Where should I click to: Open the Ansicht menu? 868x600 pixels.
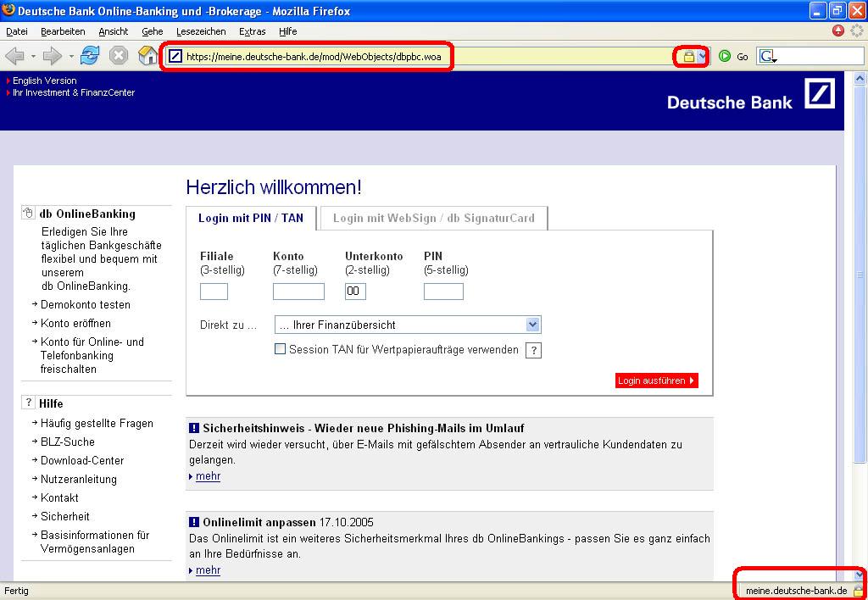pyautogui.click(x=113, y=31)
